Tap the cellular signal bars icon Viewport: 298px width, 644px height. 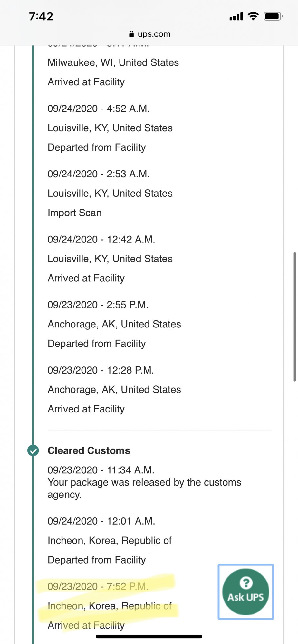click(236, 16)
